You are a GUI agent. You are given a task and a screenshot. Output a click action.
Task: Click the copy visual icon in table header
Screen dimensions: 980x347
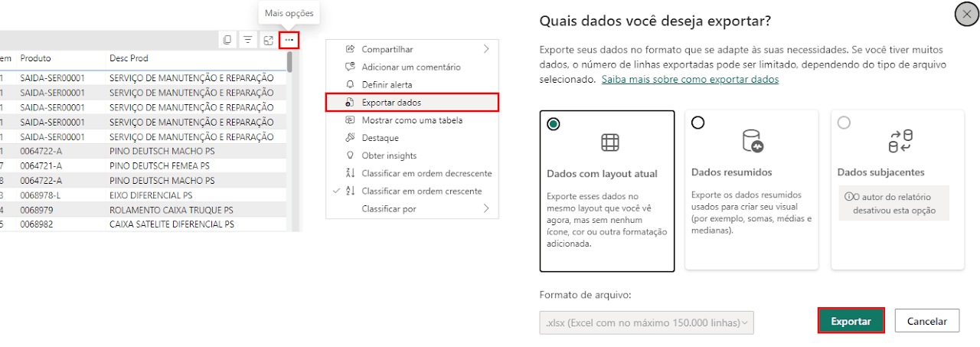(x=227, y=40)
